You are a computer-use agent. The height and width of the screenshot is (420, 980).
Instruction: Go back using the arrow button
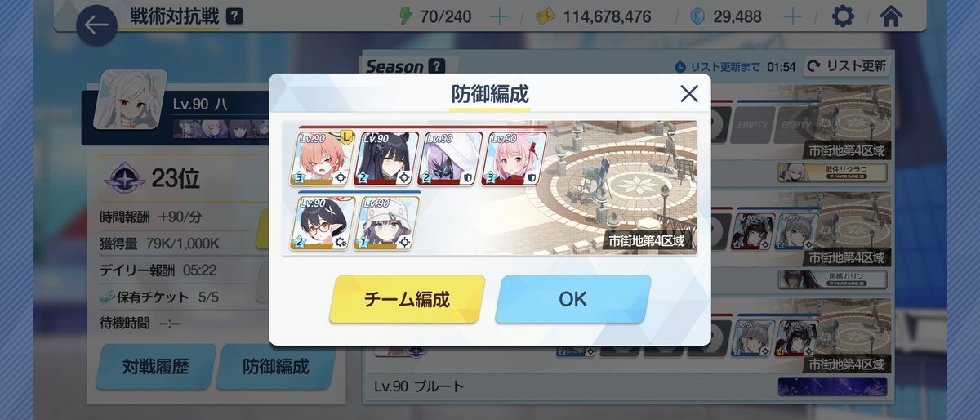[x=97, y=25]
